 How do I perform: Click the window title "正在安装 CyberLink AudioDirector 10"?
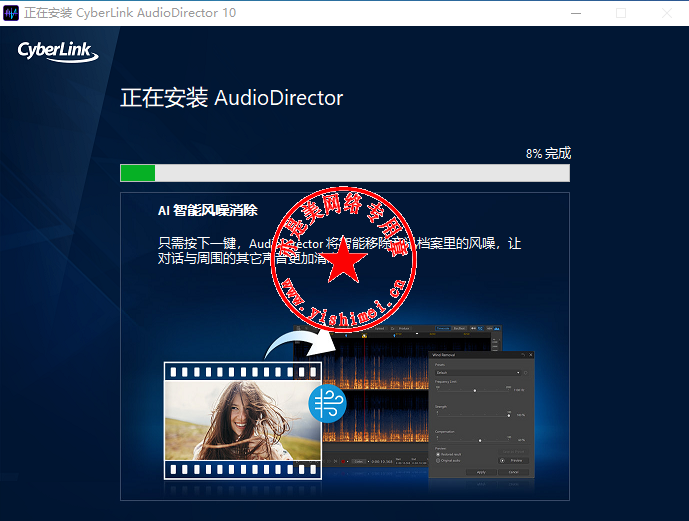point(130,13)
